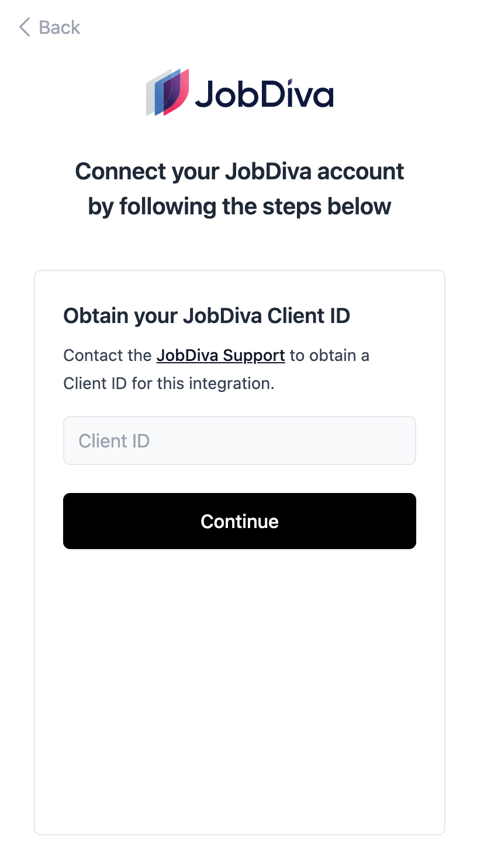Image resolution: width=477 pixels, height=868 pixels.
Task: Click the words "to obtain a" in the instructions
Action: pos(330,355)
